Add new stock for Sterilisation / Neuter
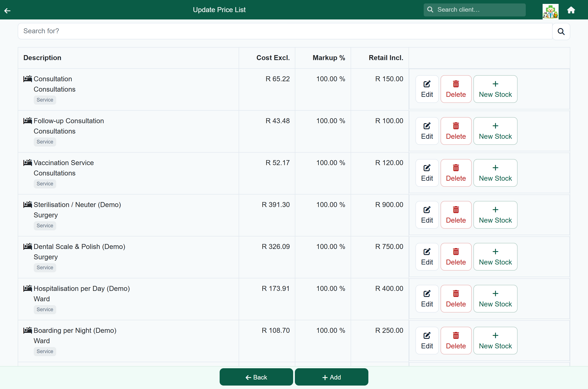This screenshot has height=389, width=588. tap(495, 215)
